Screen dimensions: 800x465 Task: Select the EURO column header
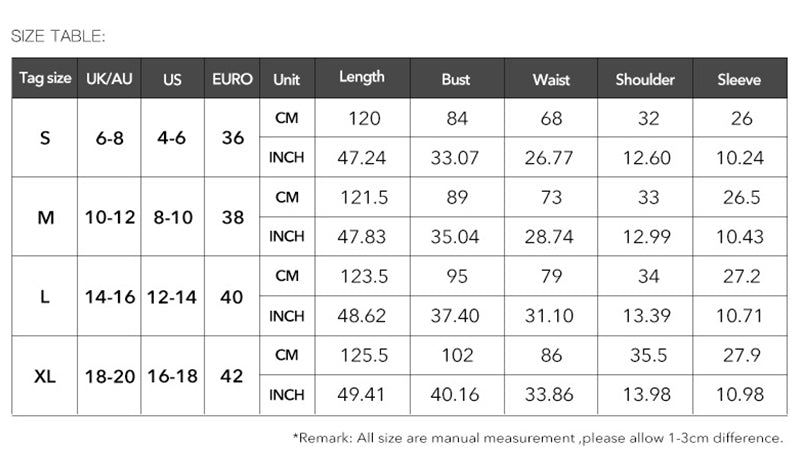232,79
